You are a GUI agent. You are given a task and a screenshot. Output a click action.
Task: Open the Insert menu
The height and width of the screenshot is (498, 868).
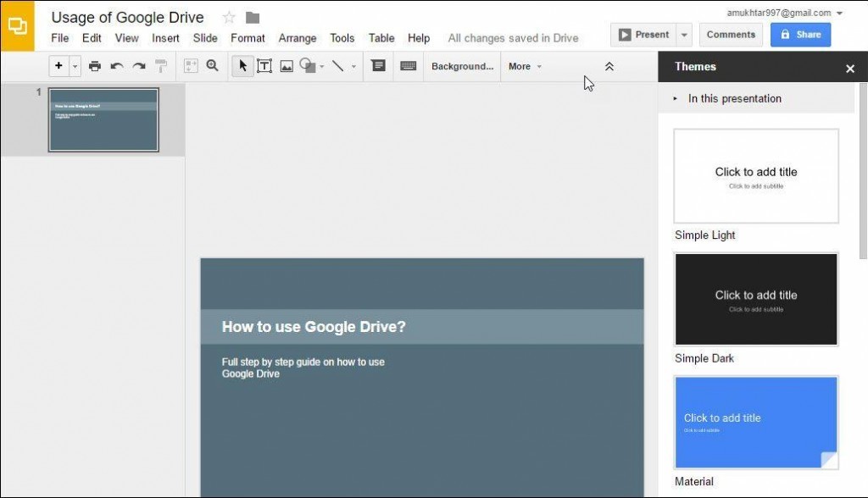click(x=164, y=38)
